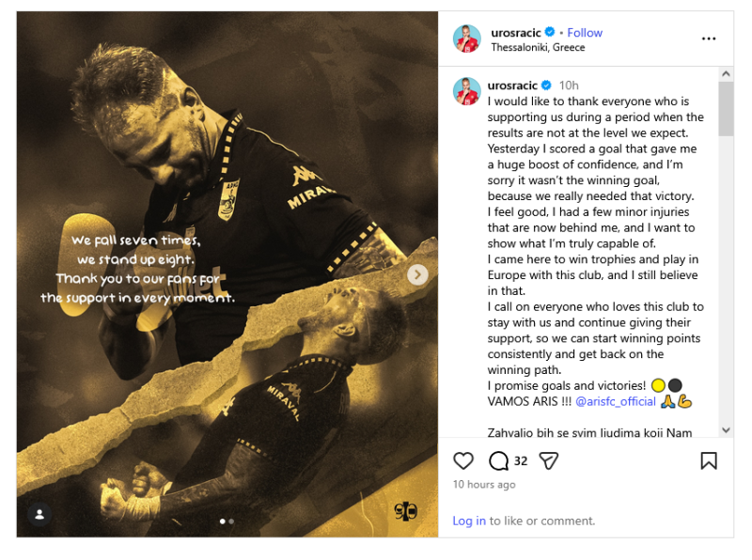
Task: Save the post with bookmark icon
Action: point(709,460)
